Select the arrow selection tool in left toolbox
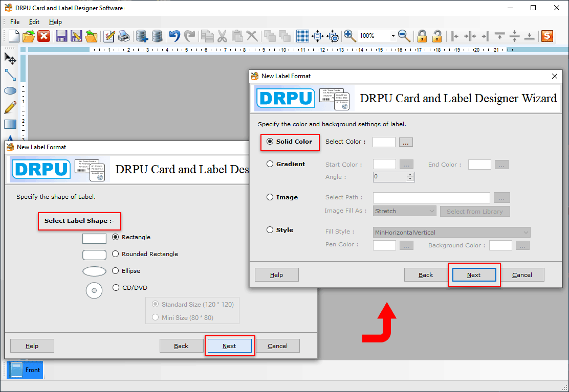The image size is (569, 392). click(10, 58)
